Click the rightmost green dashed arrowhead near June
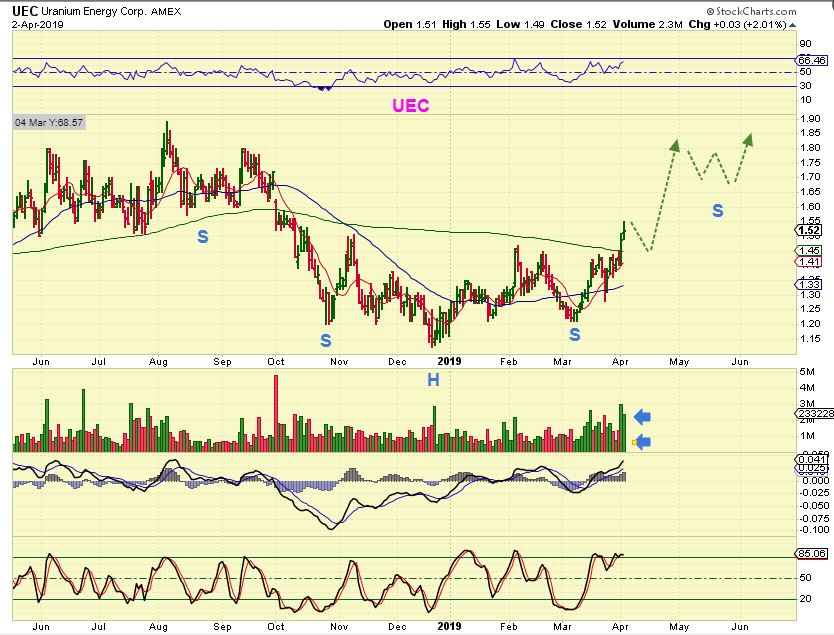 pyautogui.click(x=749, y=138)
